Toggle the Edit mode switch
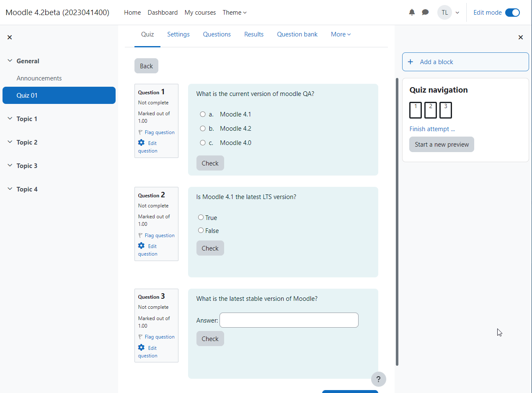The width and height of the screenshot is (532, 393). coord(512,13)
